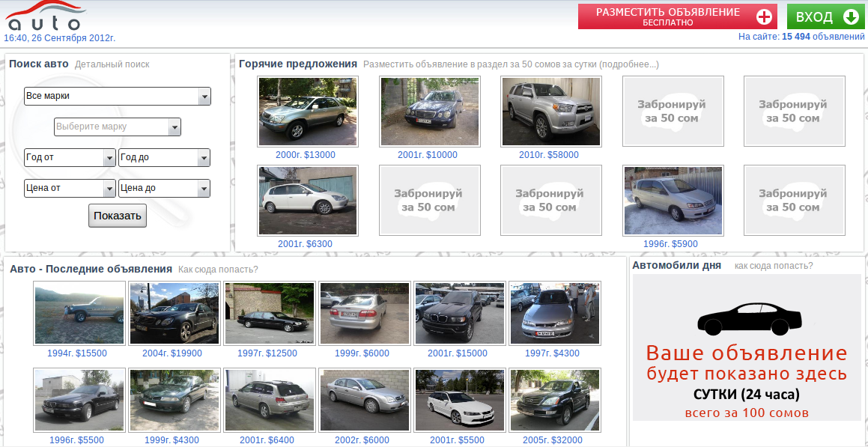The width and height of the screenshot is (868, 447).
Task: Open the Цена от dropdown
Action: pyautogui.click(x=70, y=188)
